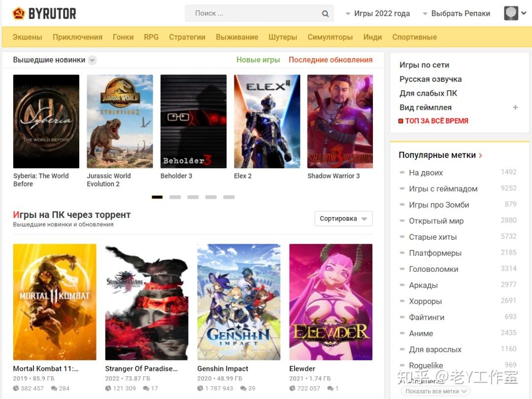The width and height of the screenshot is (532, 399).
Task: Click comments icon under Mortal Kombat 11
Action: 55,389
